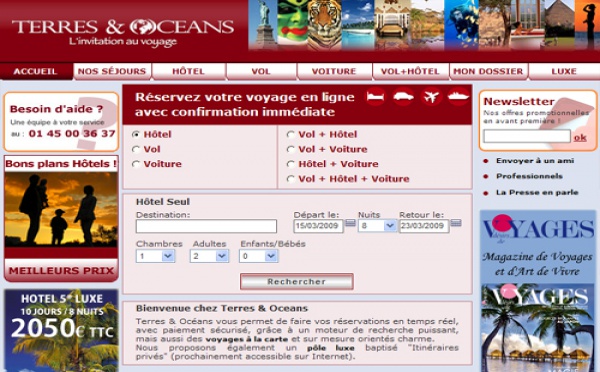Open calendar icon next to Départ date
Viewport: 600px width, 372px height.
tap(351, 223)
